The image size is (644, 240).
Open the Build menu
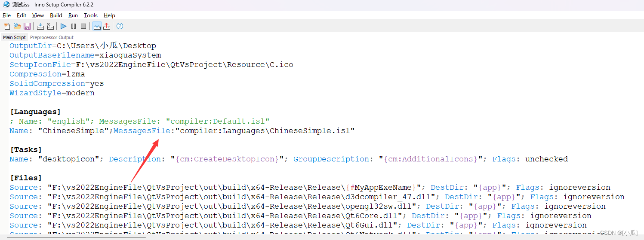pos(56,15)
